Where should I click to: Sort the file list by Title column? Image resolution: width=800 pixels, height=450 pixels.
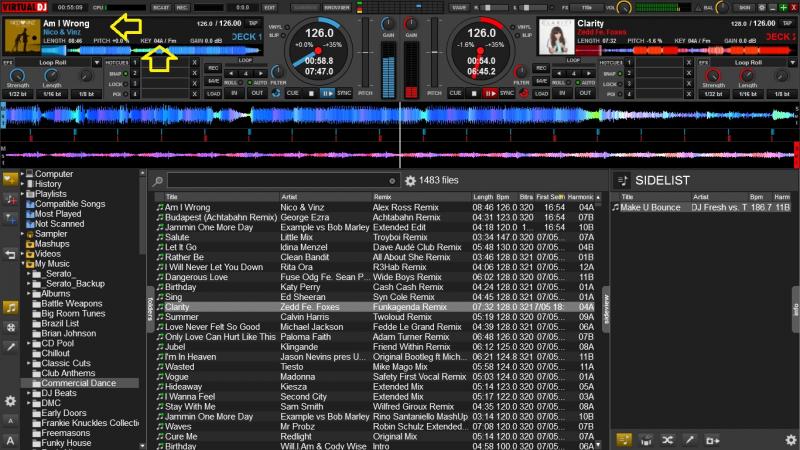coord(220,197)
